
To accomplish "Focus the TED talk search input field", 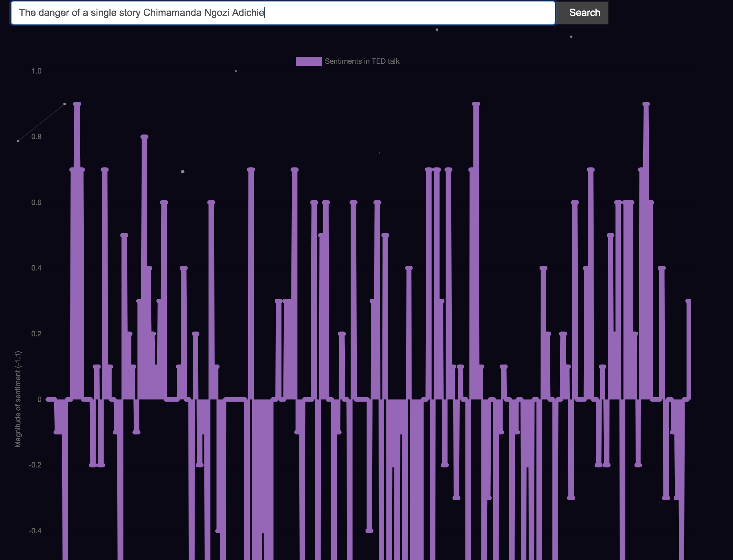I will point(400,13).
